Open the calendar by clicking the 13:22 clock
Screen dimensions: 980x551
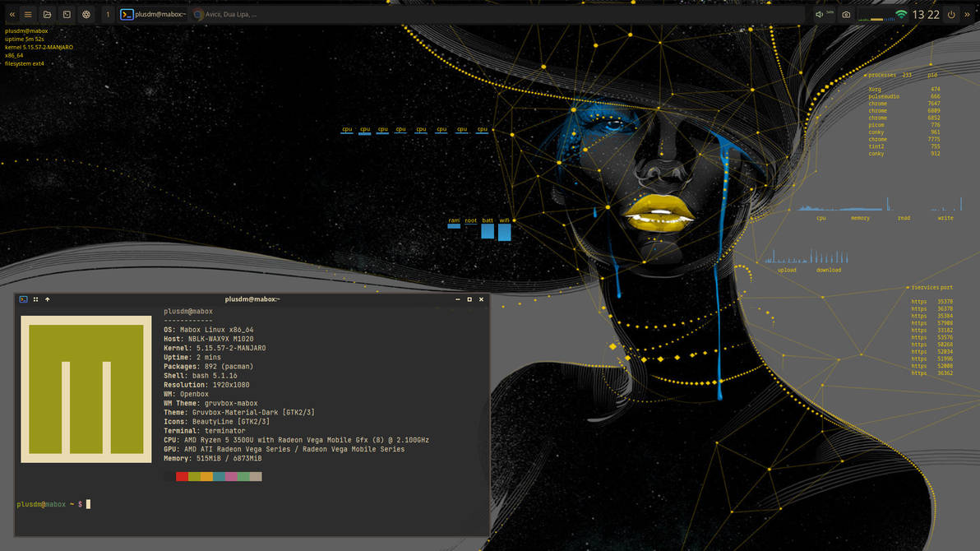tap(925, 14)
